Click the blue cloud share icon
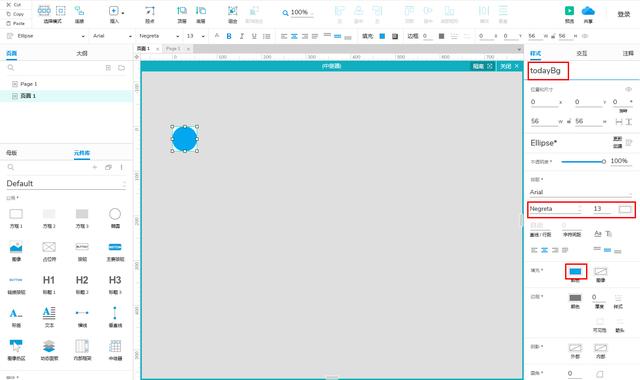The width and height of the screenshot is (640, 380). 588,11
